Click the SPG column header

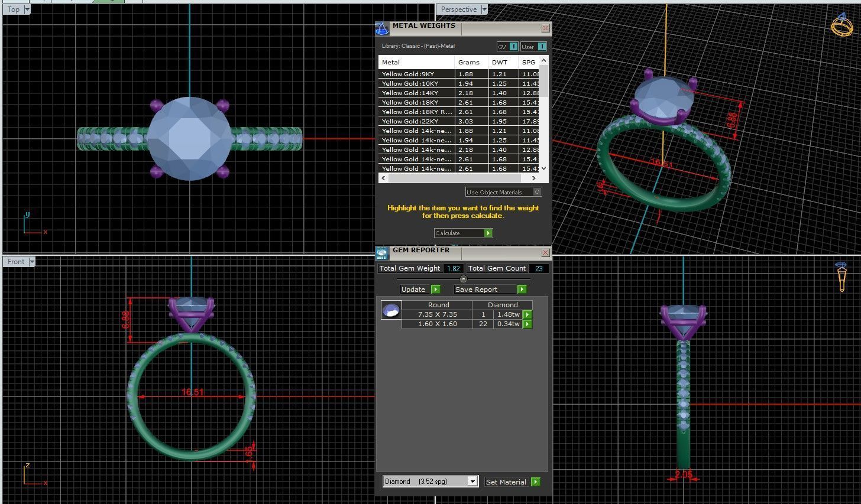[529, 62]
